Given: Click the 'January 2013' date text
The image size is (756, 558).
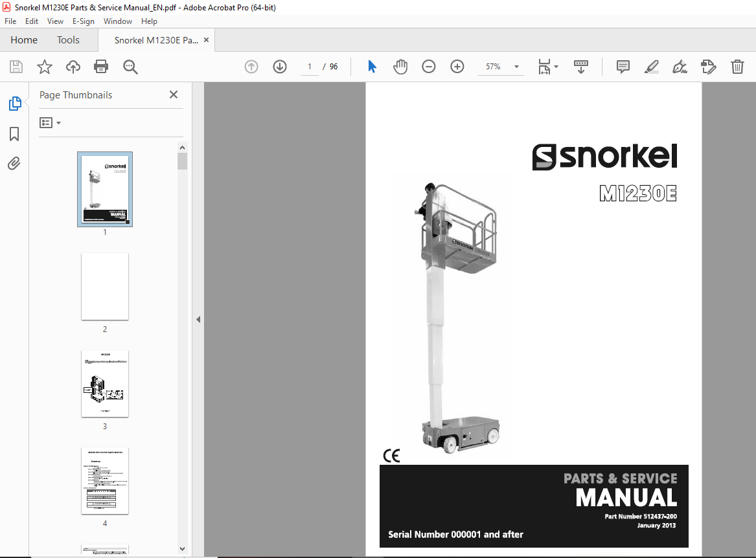Looking at the screenshot, I should (x=656, y=525).
